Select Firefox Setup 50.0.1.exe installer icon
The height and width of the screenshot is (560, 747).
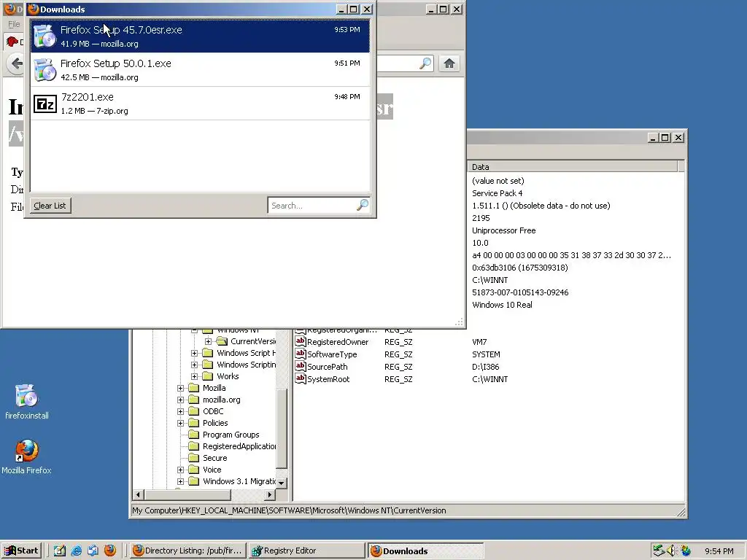[45, 70]
